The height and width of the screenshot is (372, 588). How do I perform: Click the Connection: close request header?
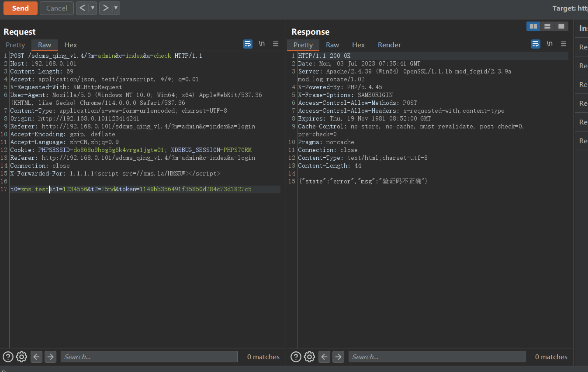point(40,166)
